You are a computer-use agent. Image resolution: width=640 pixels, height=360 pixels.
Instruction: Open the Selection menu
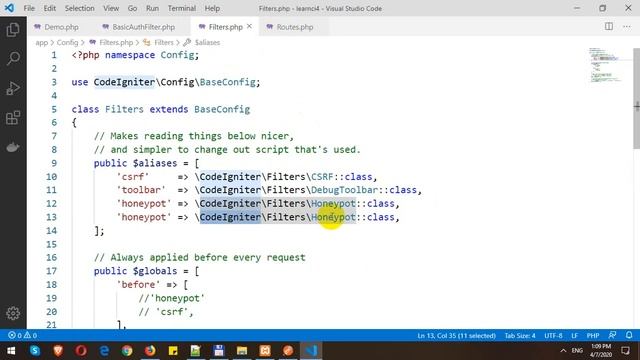click(x=80, y=8)
